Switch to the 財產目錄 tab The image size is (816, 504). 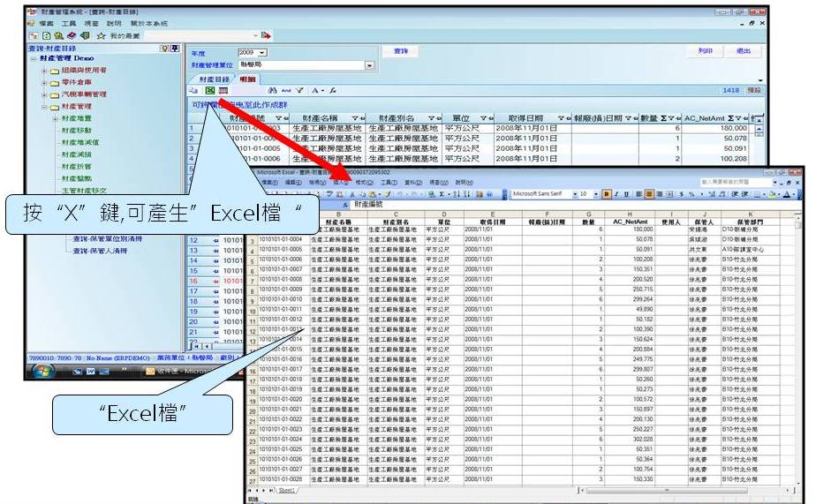pyautogui.click(x=213, y=79)
